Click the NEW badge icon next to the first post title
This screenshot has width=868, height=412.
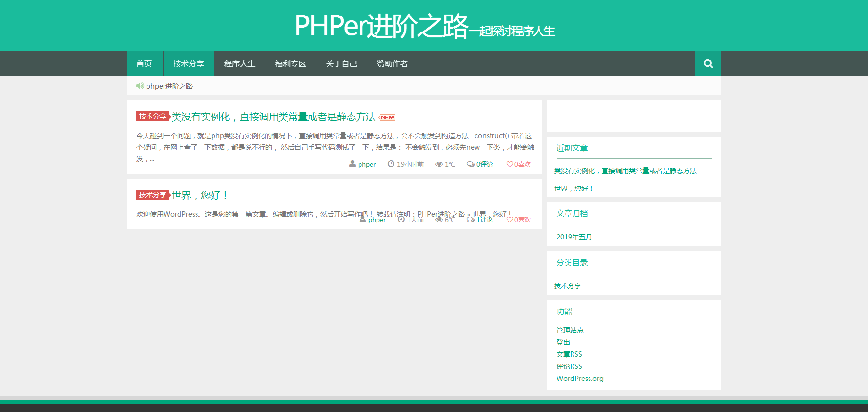click(x=387, y=118)
